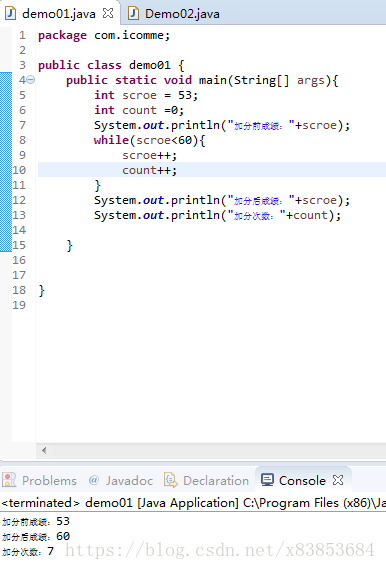Screen dimensions: 386x570
Task: Click the println statement on line 12
Action: click(222, 200)
